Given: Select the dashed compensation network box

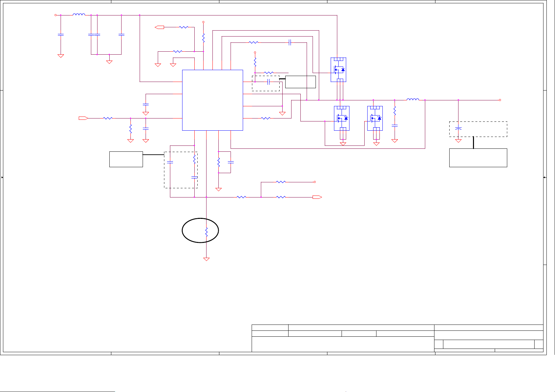Looking at the screenshot, I should click(x=181, y=170).
